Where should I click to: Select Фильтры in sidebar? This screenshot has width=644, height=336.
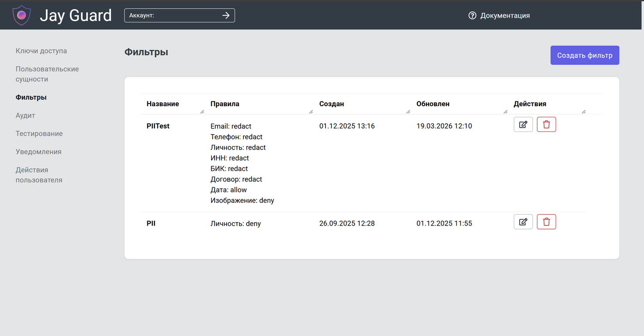[31, 97]
